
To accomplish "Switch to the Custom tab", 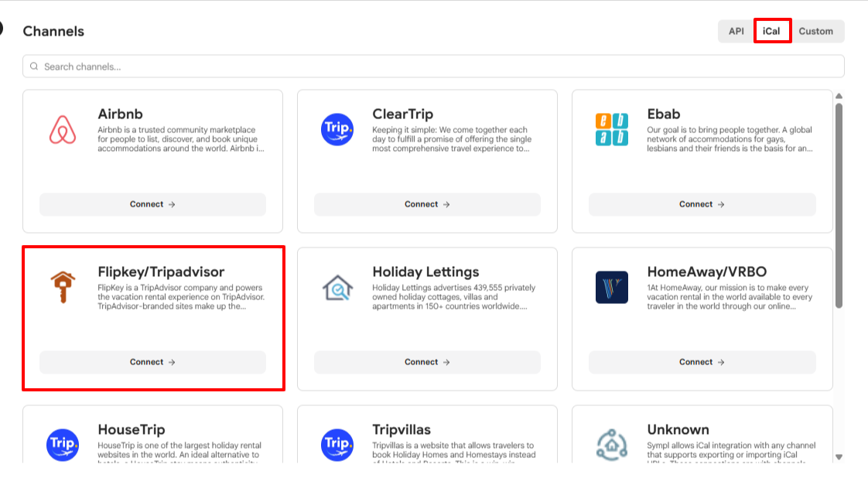I will click(x=816, y=31).
